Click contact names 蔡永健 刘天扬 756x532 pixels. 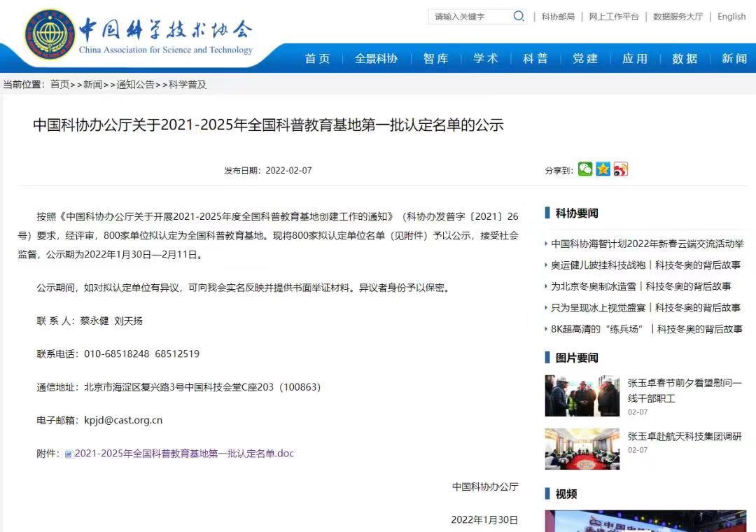pos(111,321)
